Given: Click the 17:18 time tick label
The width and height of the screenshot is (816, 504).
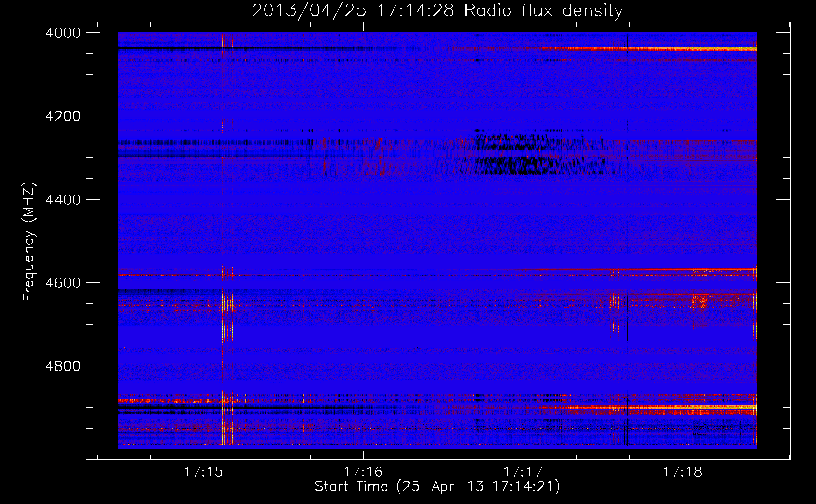Looking at the screenshot, I should (682, 472).
